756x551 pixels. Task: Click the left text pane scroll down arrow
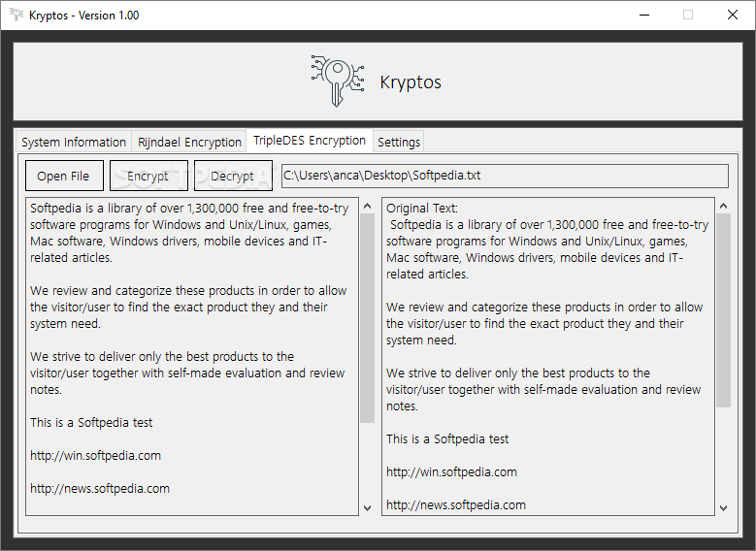coord(368,507)
